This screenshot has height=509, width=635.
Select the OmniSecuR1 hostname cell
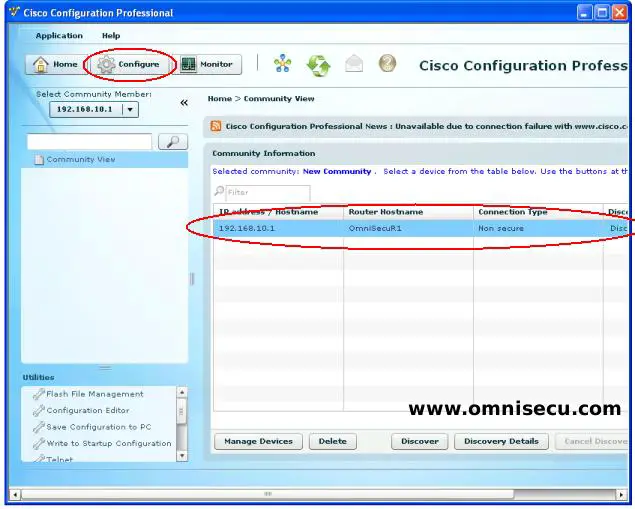point(408,228)
